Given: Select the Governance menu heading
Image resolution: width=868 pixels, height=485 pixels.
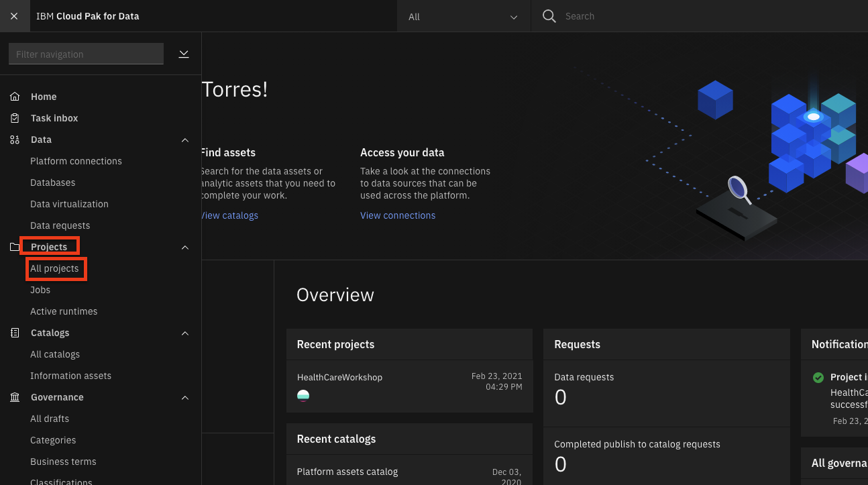Looking at the screenshot, I should (57, 397).
